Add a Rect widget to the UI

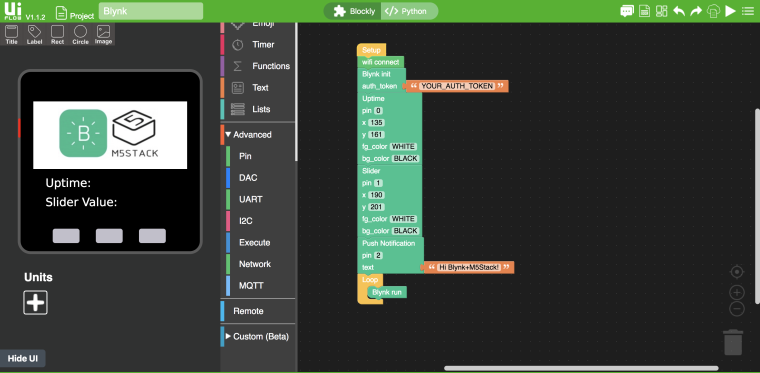pos(57,35)
